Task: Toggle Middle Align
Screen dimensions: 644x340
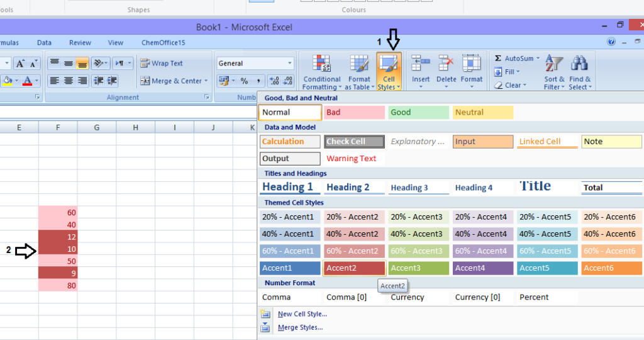Action: (x=69, y=63)
